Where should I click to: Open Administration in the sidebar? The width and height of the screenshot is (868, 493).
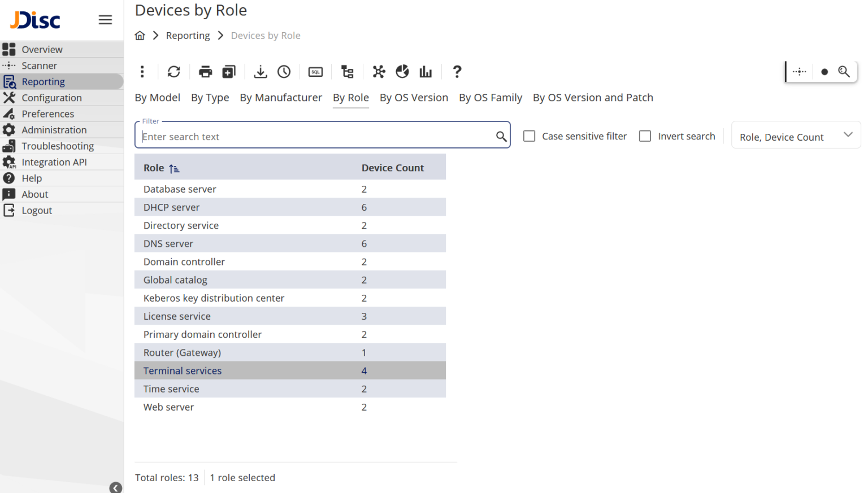pyautogui.click(x=62, y=130)
